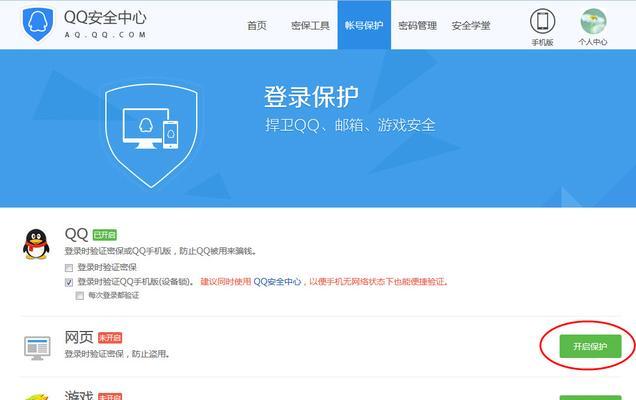
Task: Click the QQ Security Center shield logo
Action: (x=38, y=24)
